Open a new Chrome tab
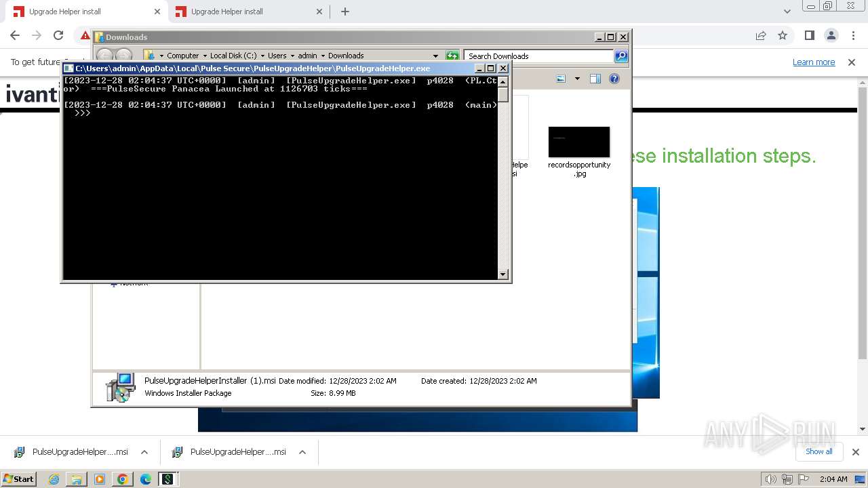This screenshot has height=488, width=868. pyautogui.click(x=345, y=12)
